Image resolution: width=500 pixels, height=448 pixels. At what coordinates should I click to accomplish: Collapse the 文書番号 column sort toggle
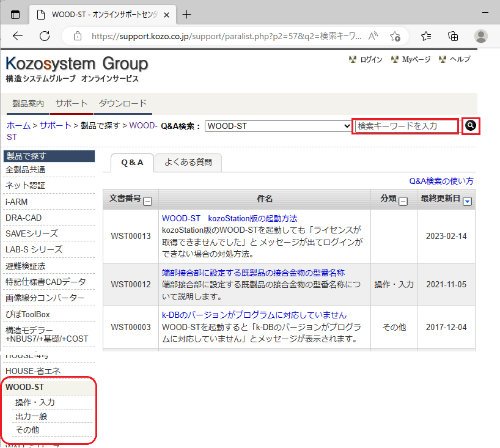[147, 200]
